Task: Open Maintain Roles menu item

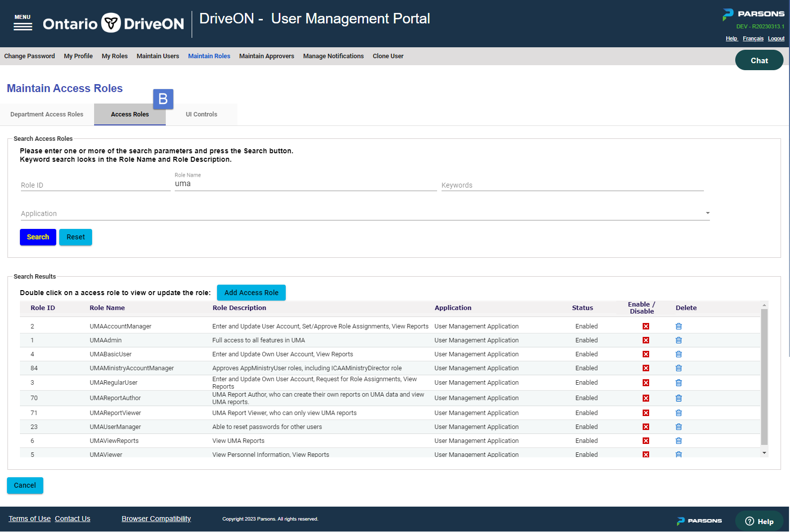Action: pyautogui.click(x=209, y=56)
